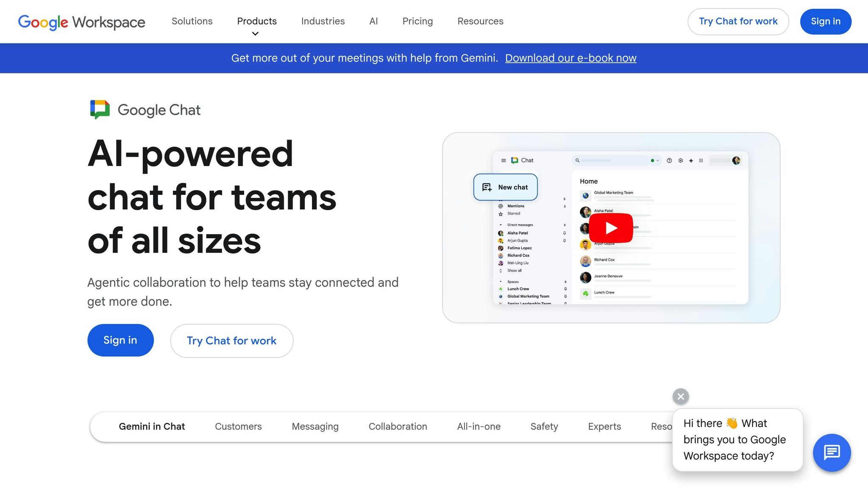Click the Gemini sparkle icon in the toolbar
The image size is (868, 488).
691,161
